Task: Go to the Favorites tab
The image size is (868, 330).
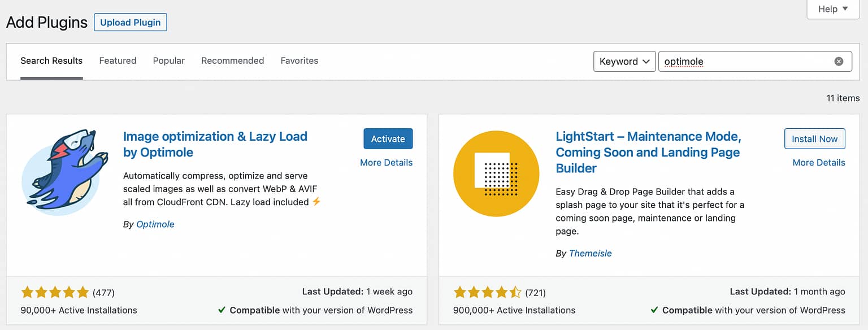Action: click(300, 60)
